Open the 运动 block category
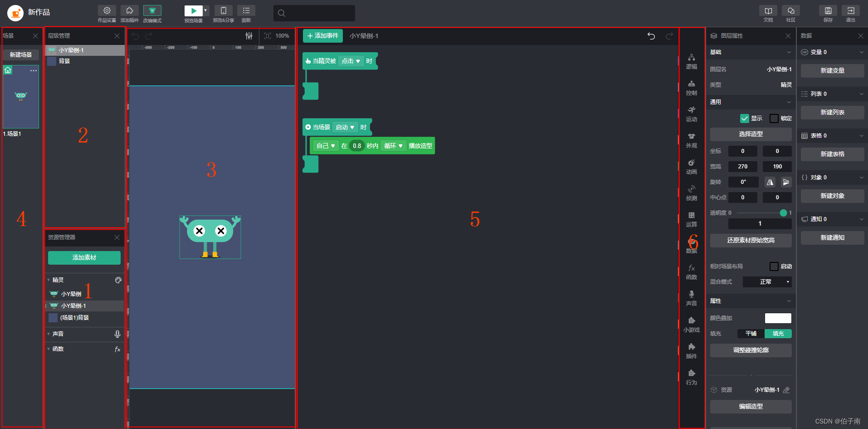The image size is (868, 429). click(691, 114)
